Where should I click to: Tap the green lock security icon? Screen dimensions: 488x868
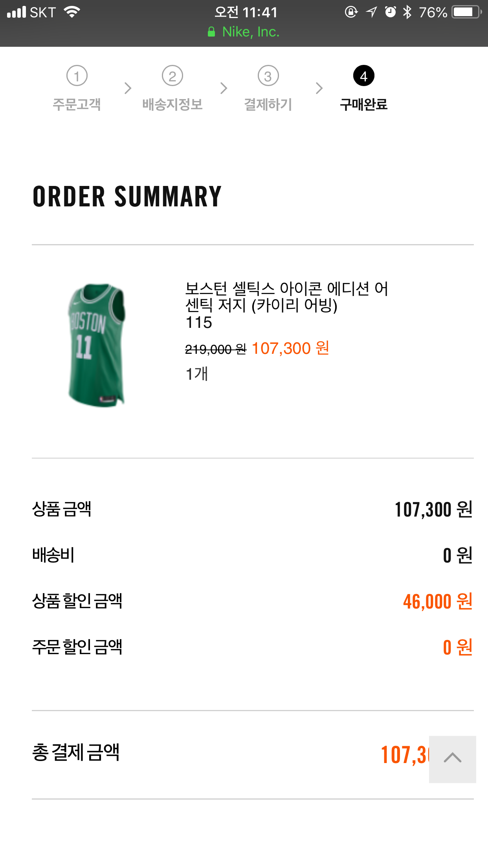pyautogui.click(x=211, y=32)
